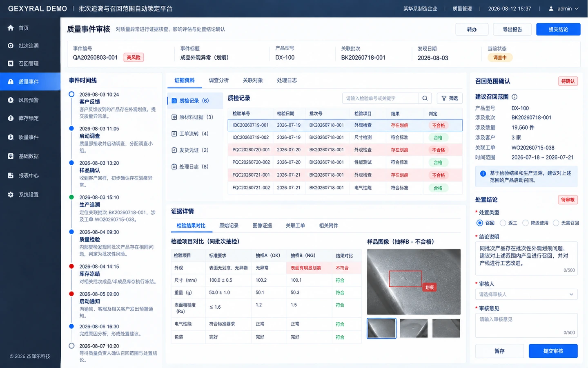Click the info icon beside 建议召回范围
This screenshot has width=588, height=368.
tap(514, 97)
